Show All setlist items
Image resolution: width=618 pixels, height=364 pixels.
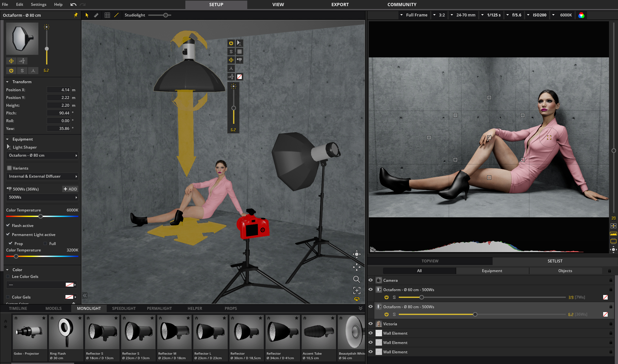coord(419,271)
